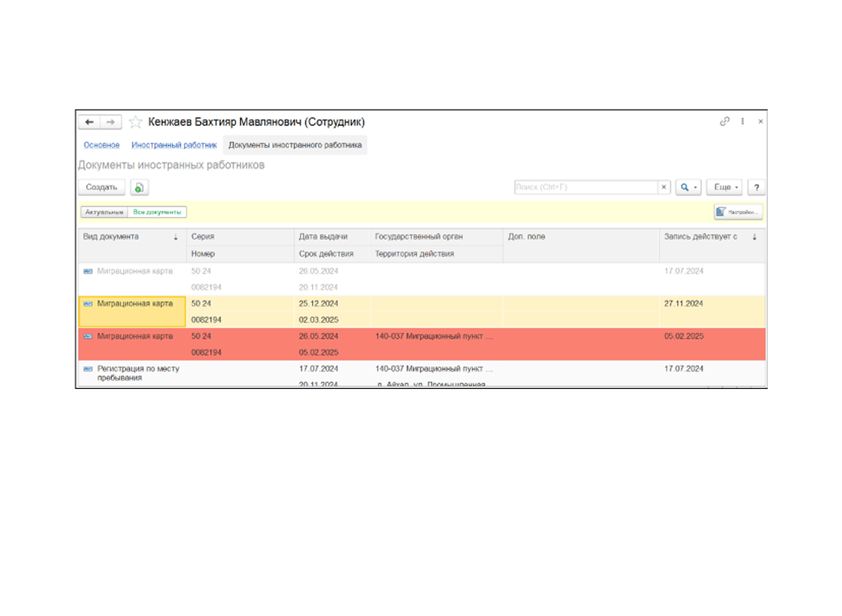The image size is (842, 616).
Task: Select Регистрация по месту пребывания row
Action: click(x=422, y=374)
